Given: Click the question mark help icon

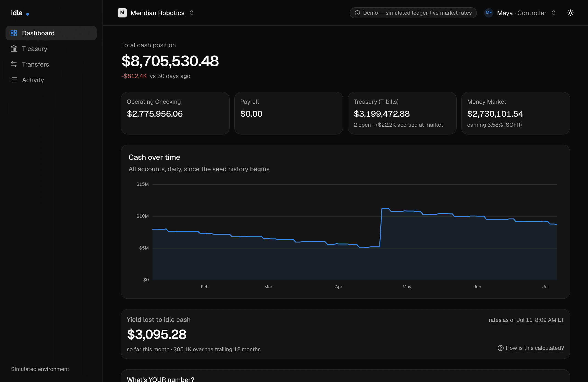Looking at the screenshot, I should [x=500, y=348].
